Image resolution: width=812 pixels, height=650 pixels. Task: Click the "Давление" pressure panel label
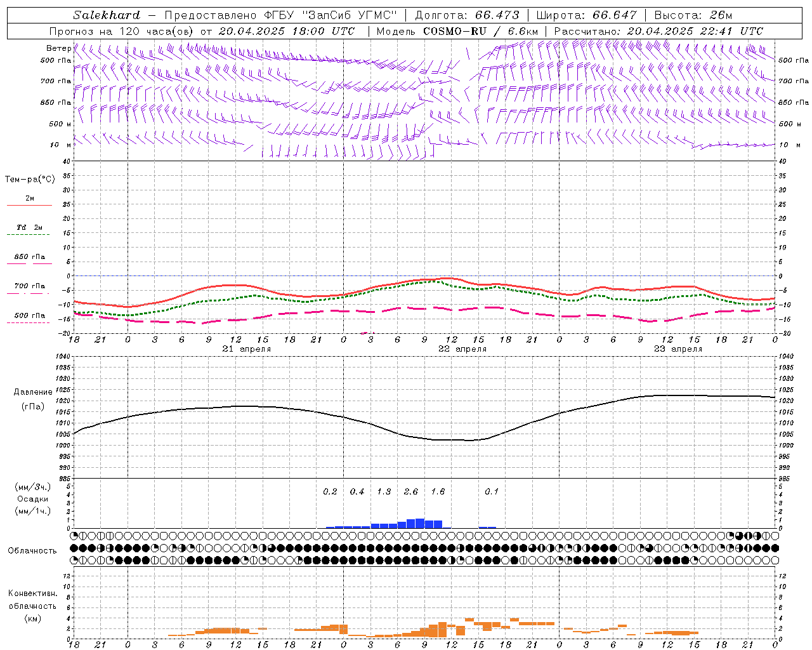33,392
